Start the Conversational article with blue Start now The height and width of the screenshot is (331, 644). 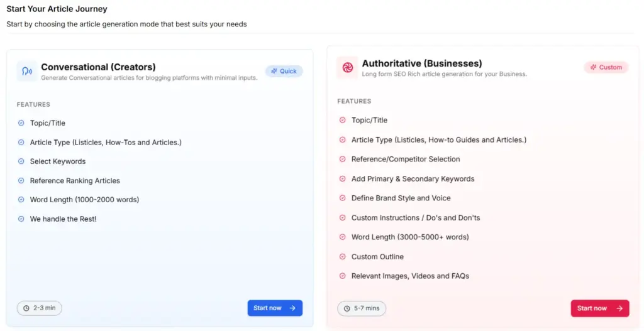point(275,308)
